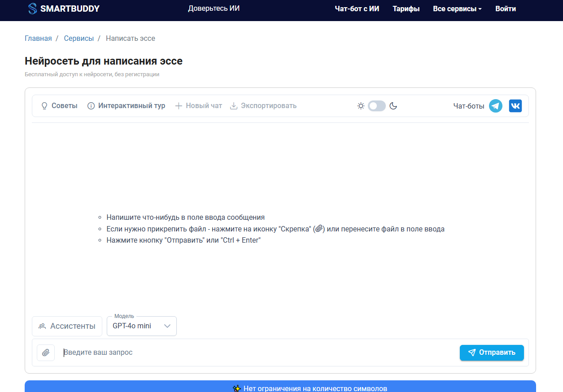Open the VK chat-bot icon
This screenshot has width=563, height=392.
[515, 106]
